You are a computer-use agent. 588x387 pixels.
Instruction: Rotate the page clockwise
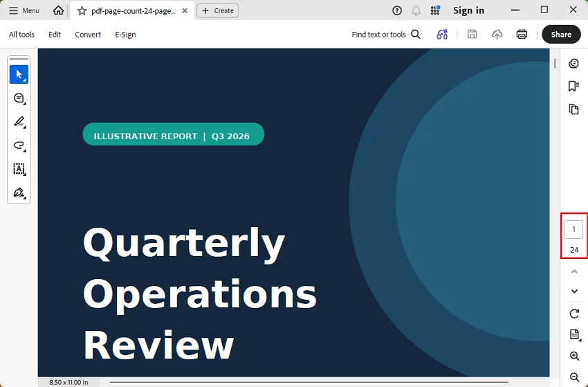pos(574,314)
